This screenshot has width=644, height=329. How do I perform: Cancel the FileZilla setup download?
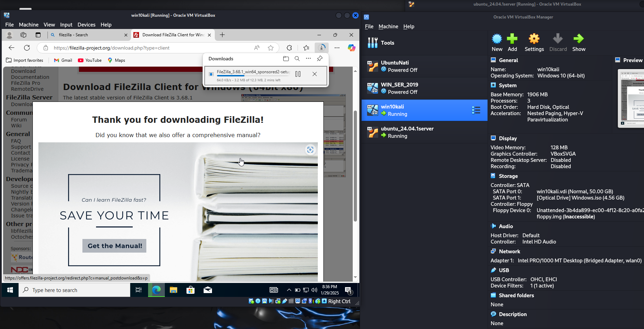315,74
